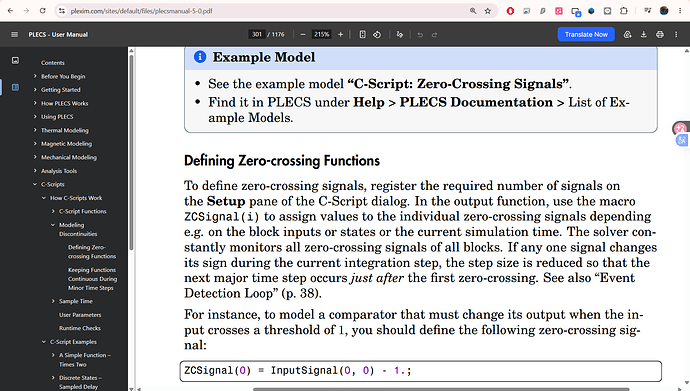Click the browser address bar URL

141,11
